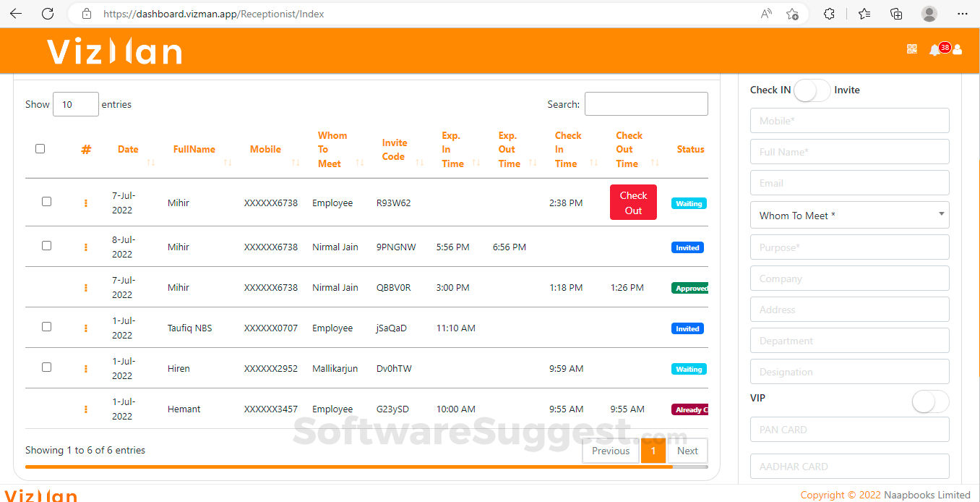Open row actions menu for Hiren

coord(86,369)
